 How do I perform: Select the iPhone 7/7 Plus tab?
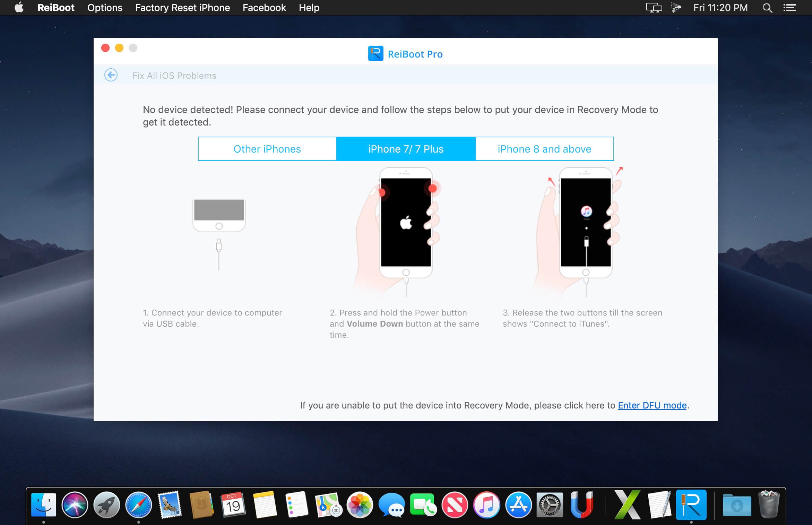tap(406, 148)
